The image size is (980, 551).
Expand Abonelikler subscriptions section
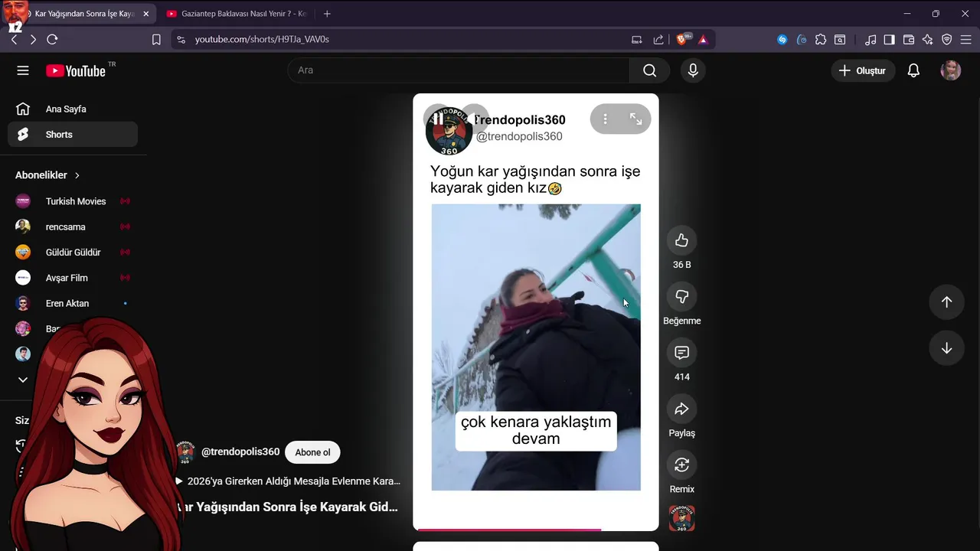coord(47,175)
